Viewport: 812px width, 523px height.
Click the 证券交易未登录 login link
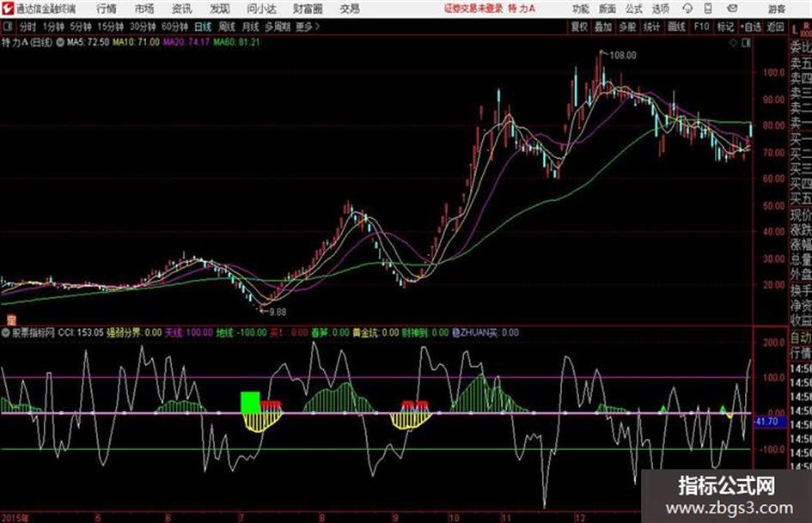(x=473, y=9)
